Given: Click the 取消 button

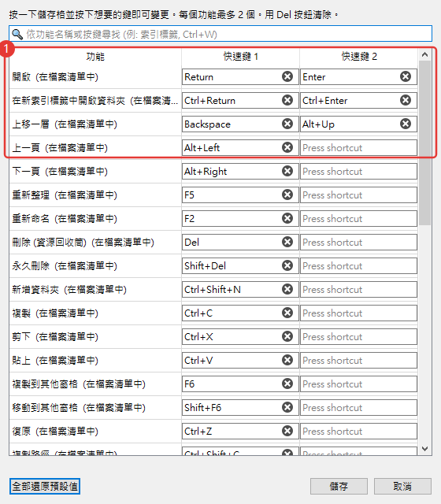Looking at the screenshot, I should 402,487.
